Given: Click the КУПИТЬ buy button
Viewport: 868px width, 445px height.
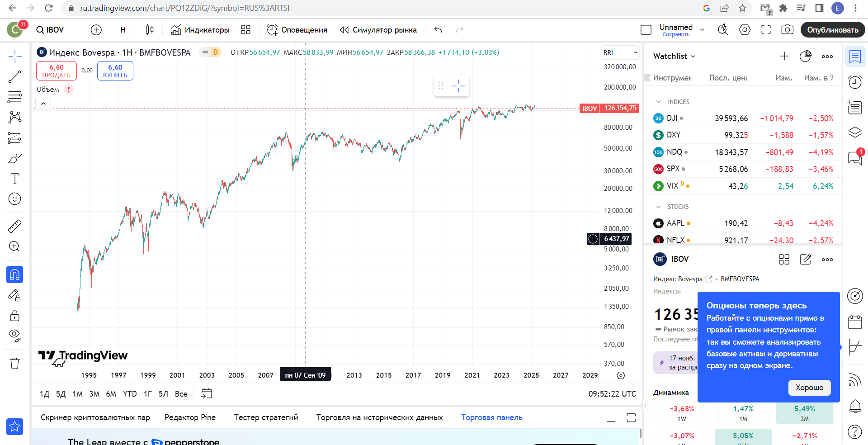Looking at the screenshot, I should click(x=115, y=71).
